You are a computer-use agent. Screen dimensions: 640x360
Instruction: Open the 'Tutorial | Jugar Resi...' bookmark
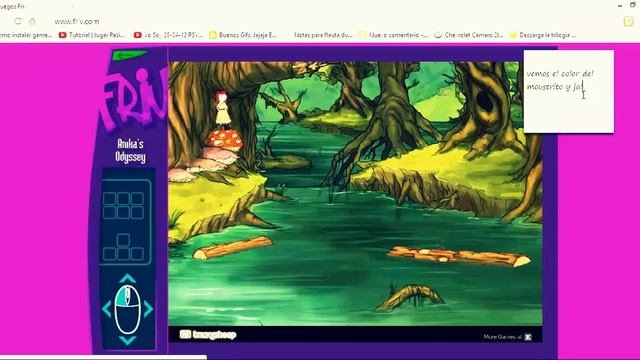tap(92, 35)
